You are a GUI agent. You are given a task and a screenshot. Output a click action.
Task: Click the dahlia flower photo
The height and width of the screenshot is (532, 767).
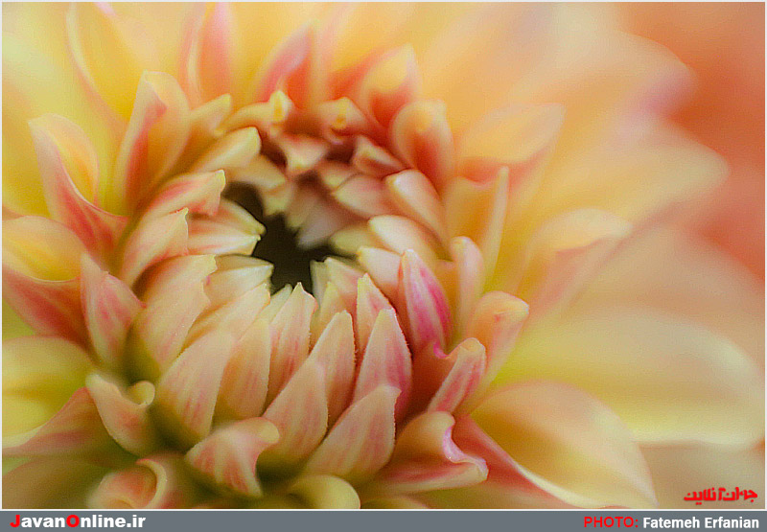coord(383,255)
